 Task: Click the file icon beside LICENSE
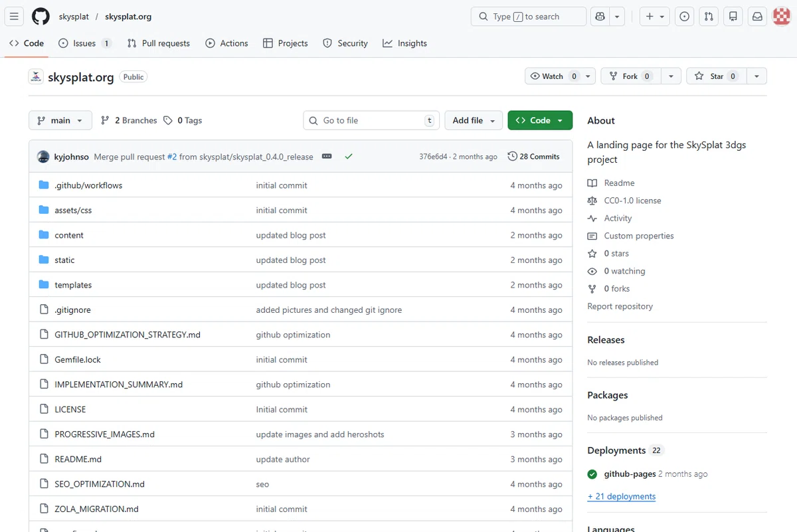point(44,409)
